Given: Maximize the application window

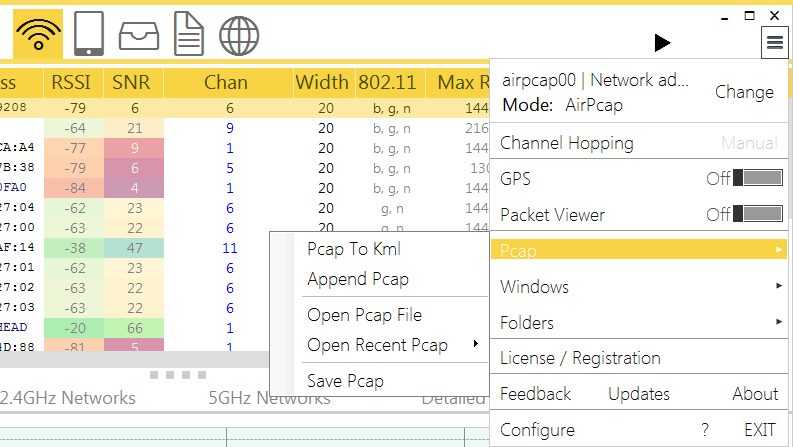Looking at the screenshot, I should tap(750, 16).
